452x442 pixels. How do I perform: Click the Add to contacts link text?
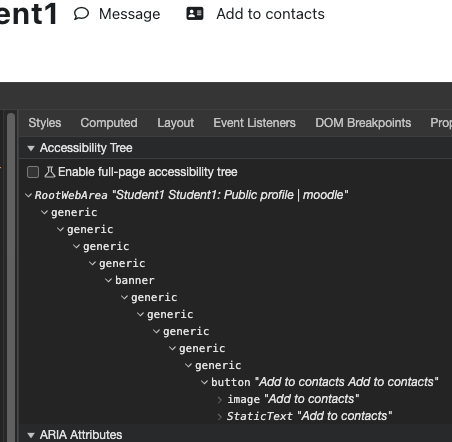click(x=270, y=14)
